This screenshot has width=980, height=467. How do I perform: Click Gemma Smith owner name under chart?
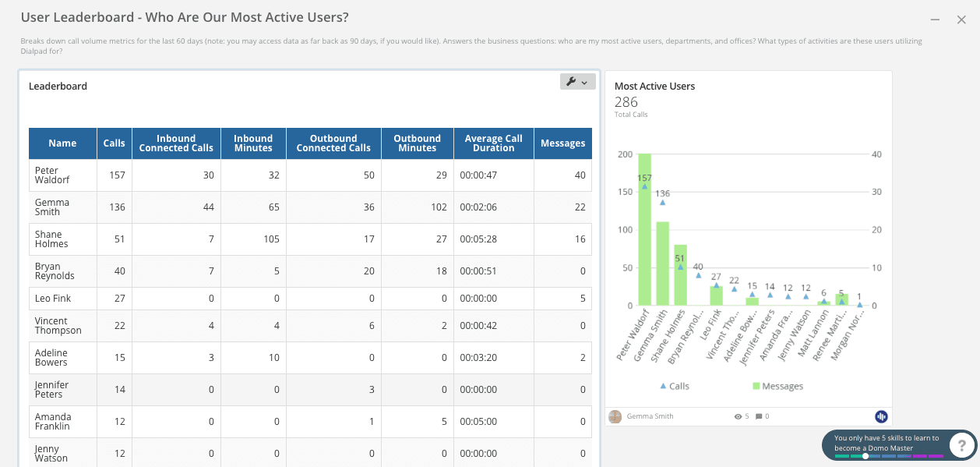[x=650, y=416]
